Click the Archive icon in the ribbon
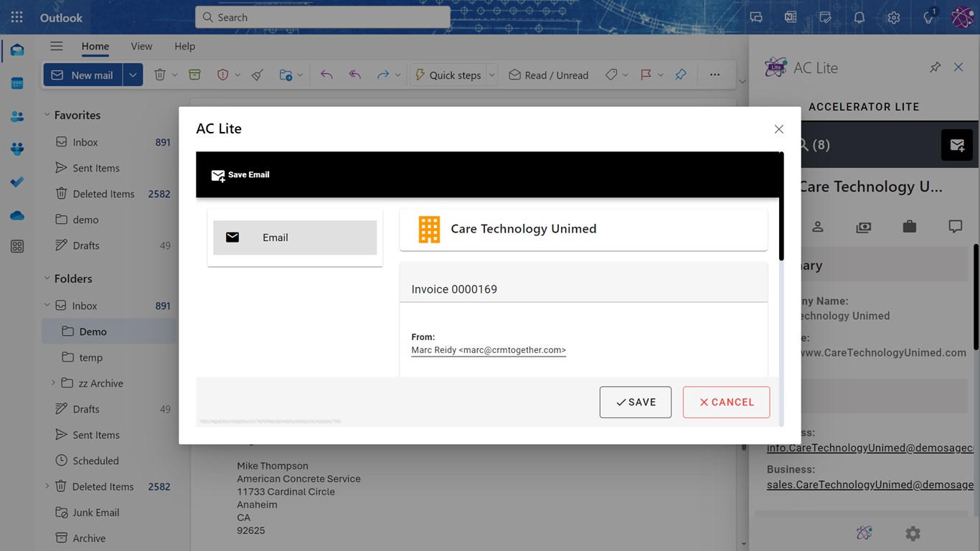Image resolution: width=980 pixels, height=551 pixels. (x=194, y=75)
